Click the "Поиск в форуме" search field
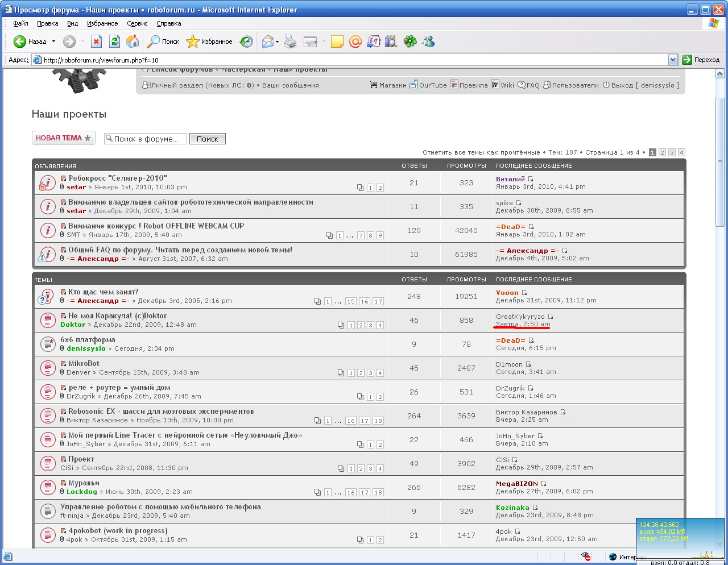 click(x=146, y=139)
